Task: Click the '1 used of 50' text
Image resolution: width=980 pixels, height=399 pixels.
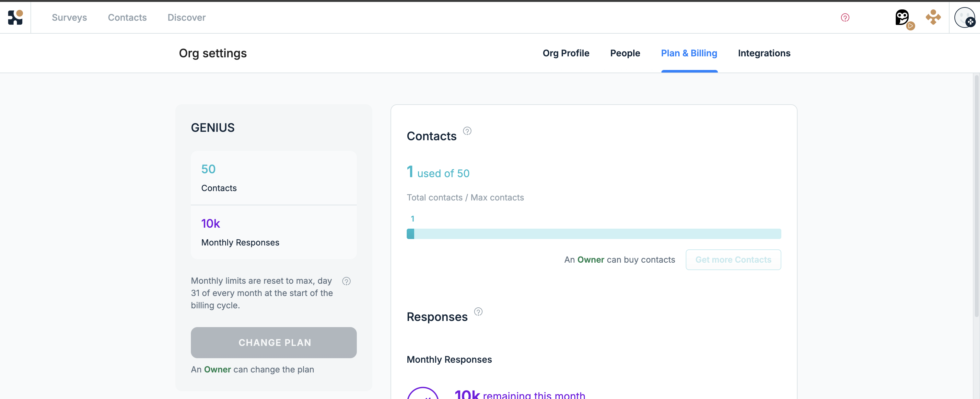Action: pos(438,172)
